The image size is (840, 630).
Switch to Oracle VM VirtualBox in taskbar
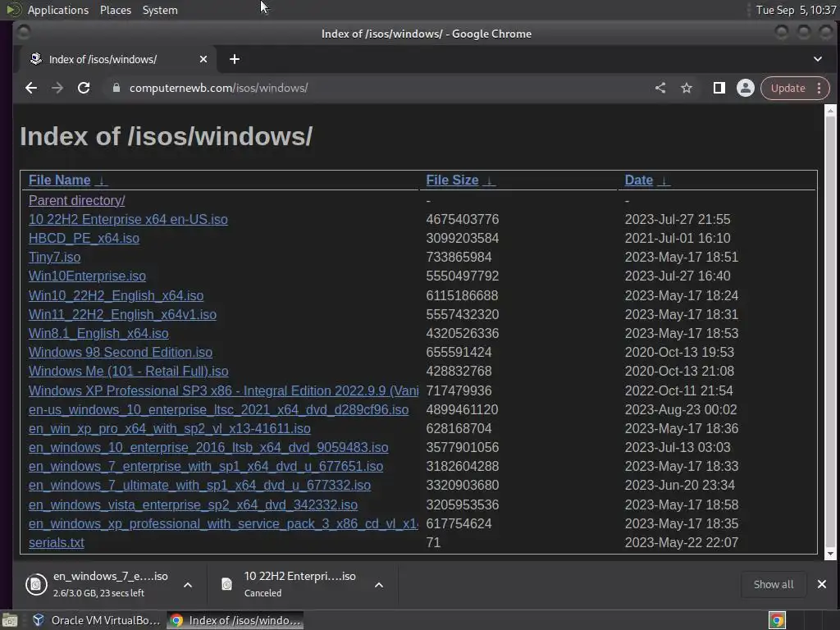[97, 620]
